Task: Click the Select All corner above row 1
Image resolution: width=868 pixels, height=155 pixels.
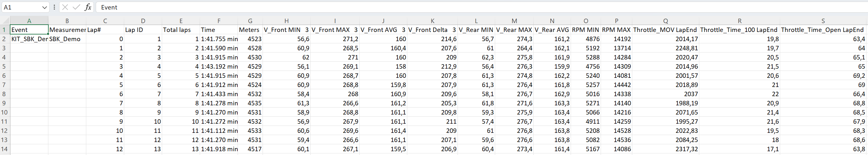Action: [x=5, y=21]
